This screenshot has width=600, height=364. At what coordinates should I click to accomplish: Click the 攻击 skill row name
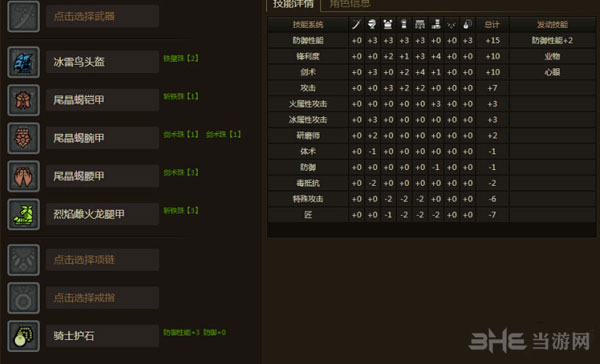tap(308, 88)
